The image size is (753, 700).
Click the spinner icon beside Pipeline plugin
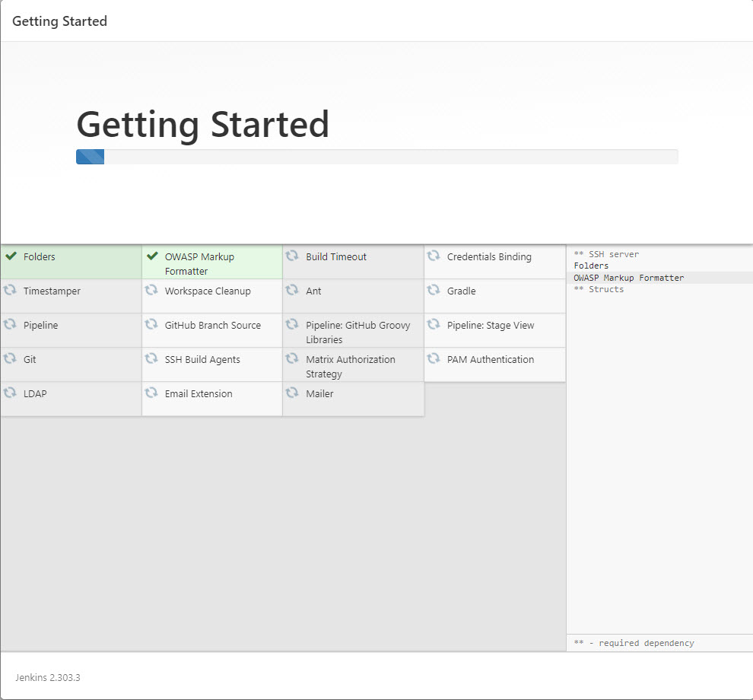tap(10, 324)
